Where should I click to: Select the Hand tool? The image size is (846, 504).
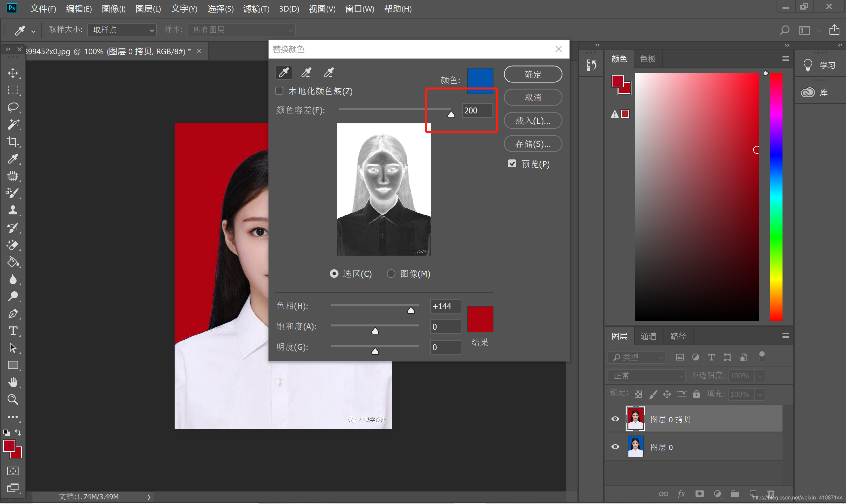[x=13, y=382]
